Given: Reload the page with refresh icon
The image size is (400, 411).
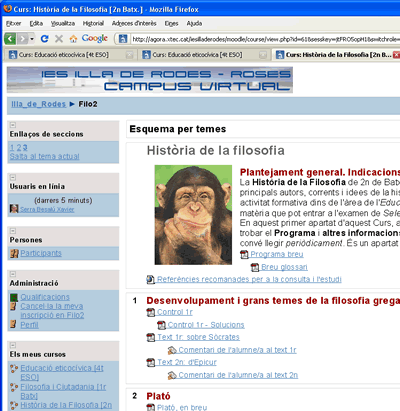Looking at the screenshot, I should 44,39.
